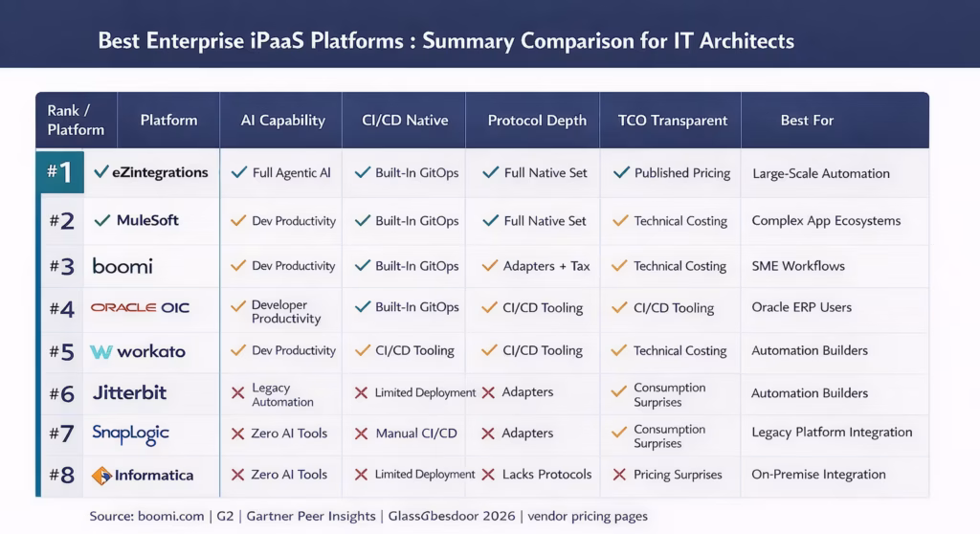Click the #3 rank number
Image resolution: width=980 pixels, height=534 pixels.
(x=62, y=266)
